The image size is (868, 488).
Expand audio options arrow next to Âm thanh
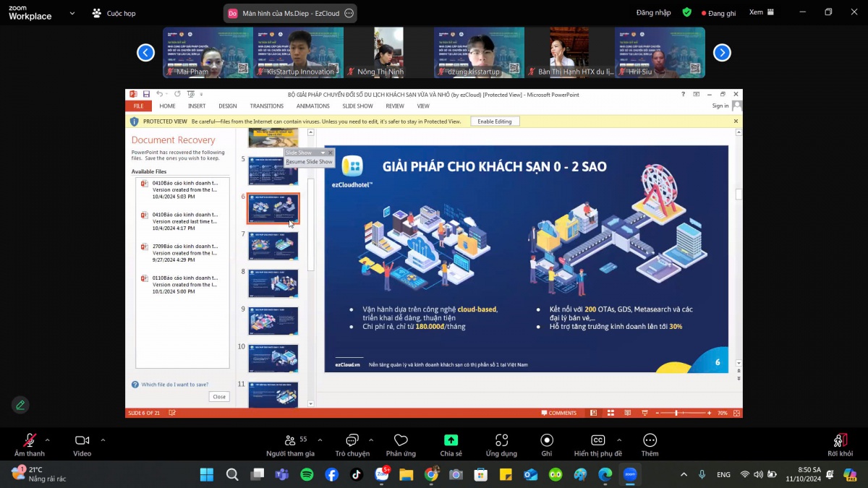48,440
